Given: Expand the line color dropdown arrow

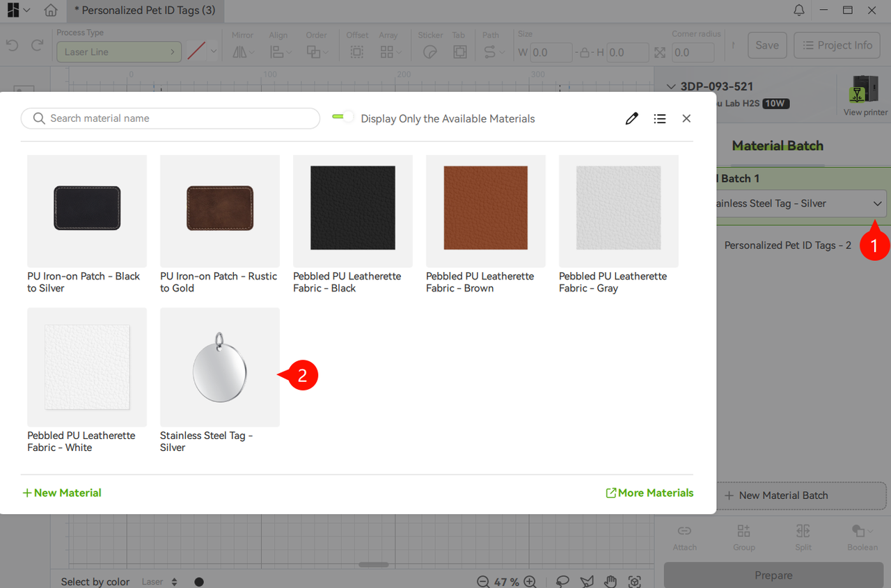Looking at the screenshot, I should pos(214,51).
